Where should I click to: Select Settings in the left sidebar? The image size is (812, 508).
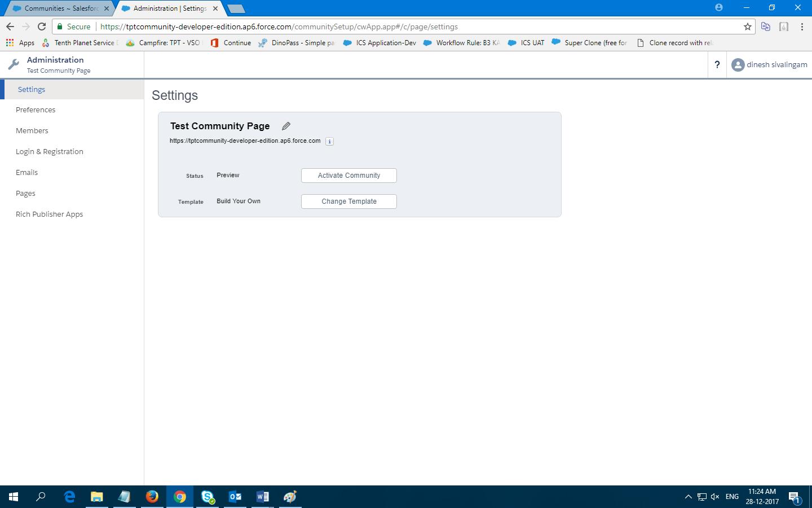click(x=72, y=89)
